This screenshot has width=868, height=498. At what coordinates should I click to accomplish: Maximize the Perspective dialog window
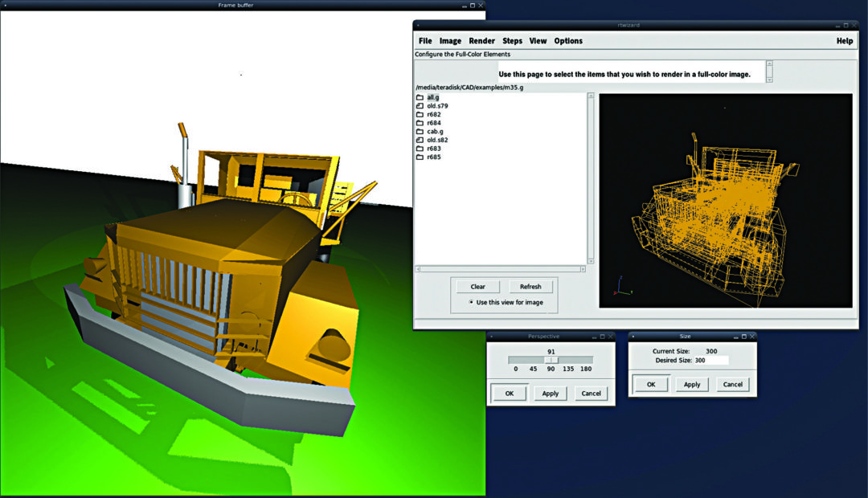602,336
